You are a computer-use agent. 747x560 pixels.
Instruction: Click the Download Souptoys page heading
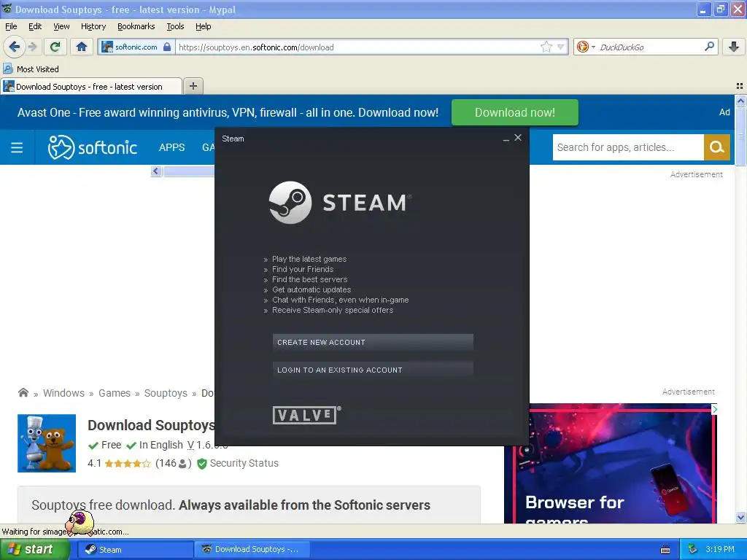click(x=151, y=425)
